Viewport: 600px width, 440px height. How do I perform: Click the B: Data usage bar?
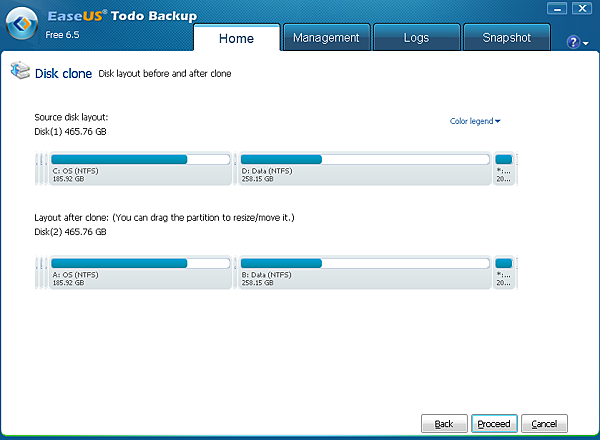pos(365,263)
